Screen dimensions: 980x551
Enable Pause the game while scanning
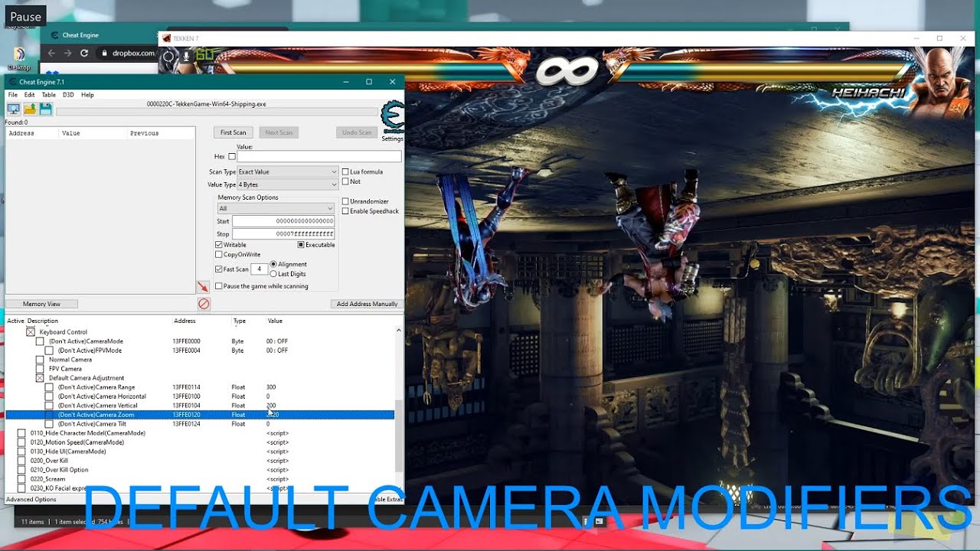219,286
